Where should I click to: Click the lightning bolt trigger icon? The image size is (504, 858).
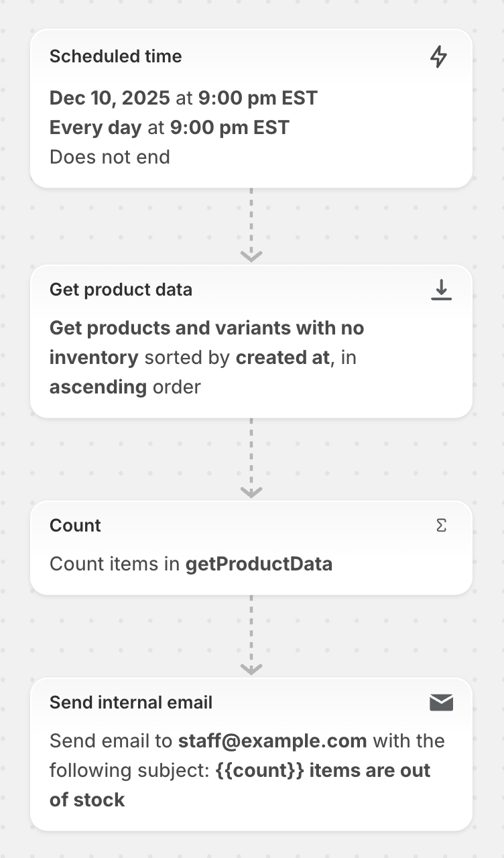pyautogui.click(x=438, y=57)
